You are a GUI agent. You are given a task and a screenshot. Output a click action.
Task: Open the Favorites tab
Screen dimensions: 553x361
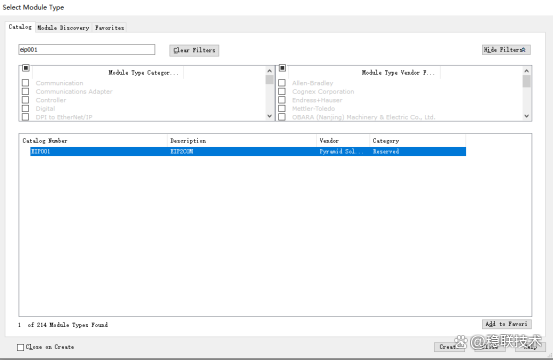pos(109,27)
